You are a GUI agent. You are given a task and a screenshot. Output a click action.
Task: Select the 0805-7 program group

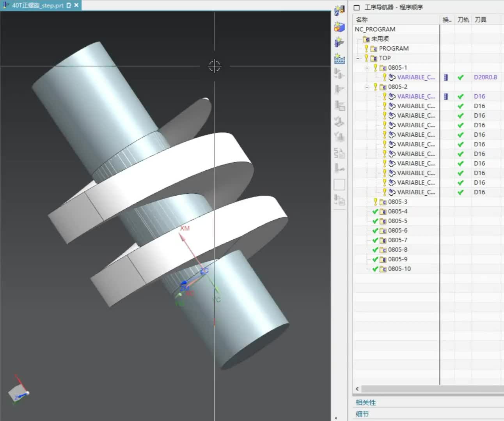pyautogui.click(x=398, y=240)
